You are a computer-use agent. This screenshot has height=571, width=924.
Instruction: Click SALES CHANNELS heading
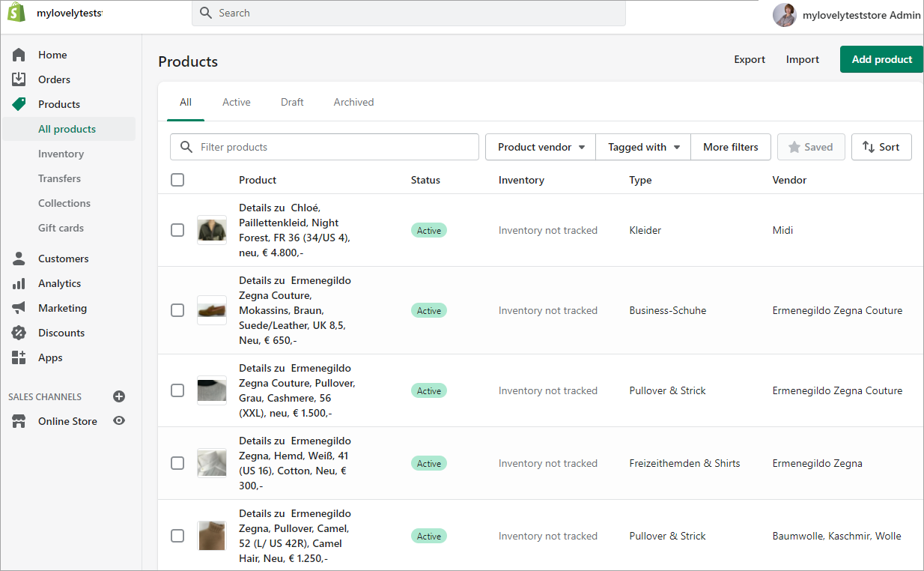coord(45,396)
